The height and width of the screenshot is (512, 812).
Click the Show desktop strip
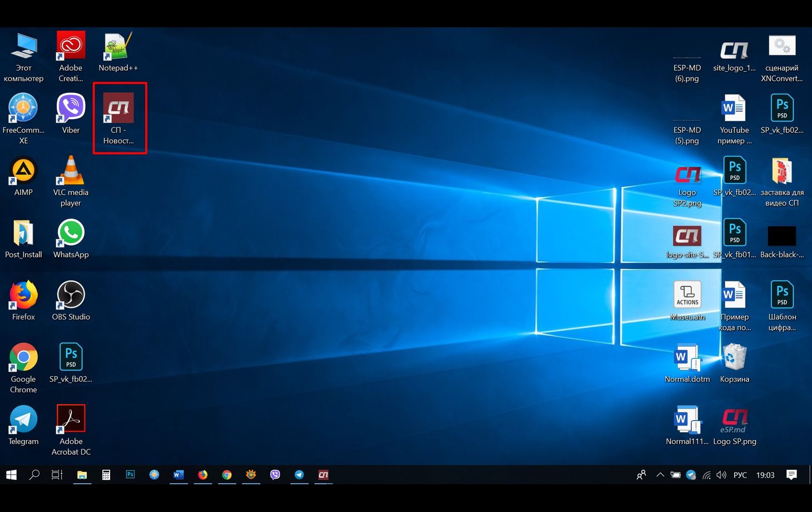(x=810, y=475)
